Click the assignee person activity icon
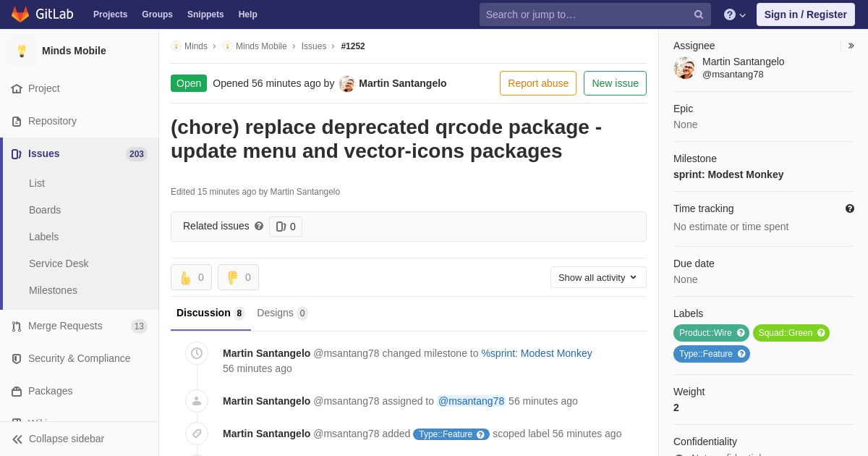This screenshot has width=868, height=456. pos(197,401)
